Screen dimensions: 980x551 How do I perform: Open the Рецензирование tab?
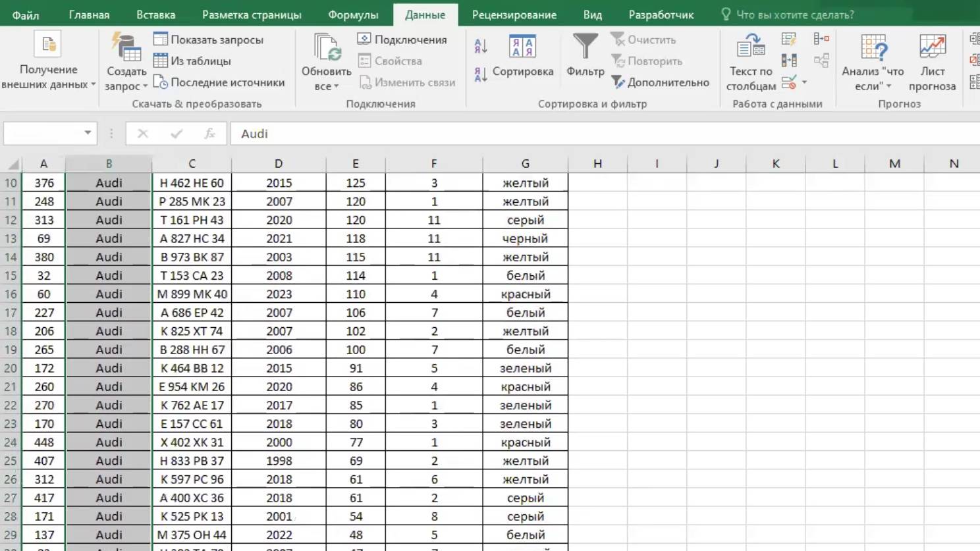514,14
